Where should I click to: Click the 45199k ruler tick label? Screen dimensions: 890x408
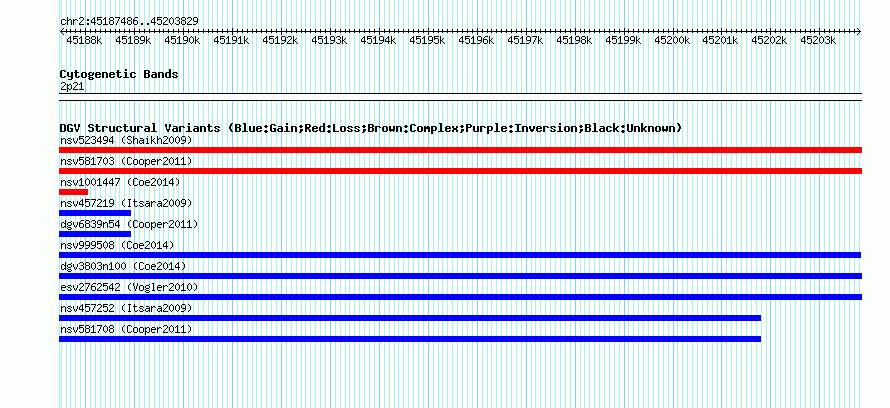pos(623,40)
